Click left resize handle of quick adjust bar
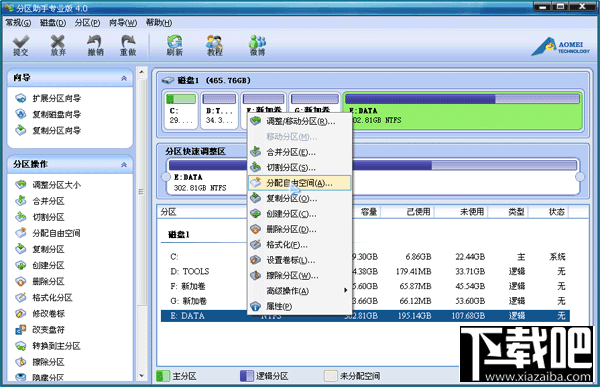 click(165, 177)
